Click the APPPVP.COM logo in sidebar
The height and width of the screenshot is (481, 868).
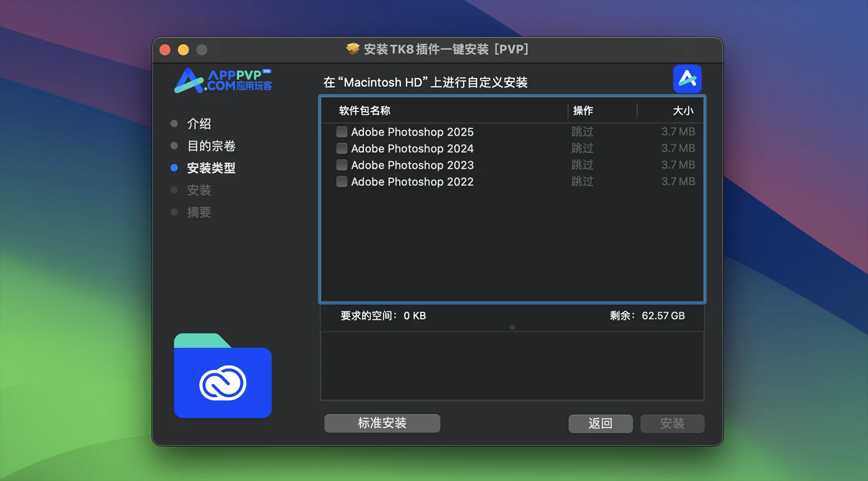pos(223,81)
